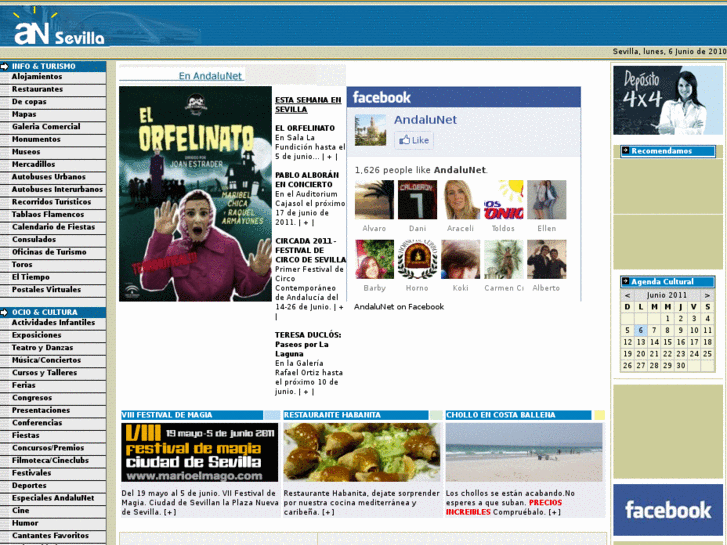This screenshot has width=727, height=545.
Task: Click the RESTAURANTE HABANITA heading
Action: [332, 415]
